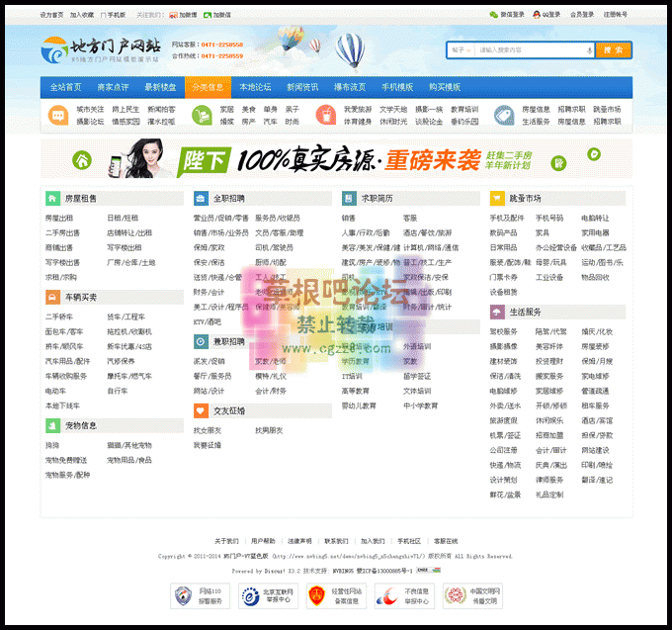Screen dimensions: 672x630
Task: Click the orange chat bubble icon beside 城市关注
Action: pyautogui.click(x=58, y=116)
